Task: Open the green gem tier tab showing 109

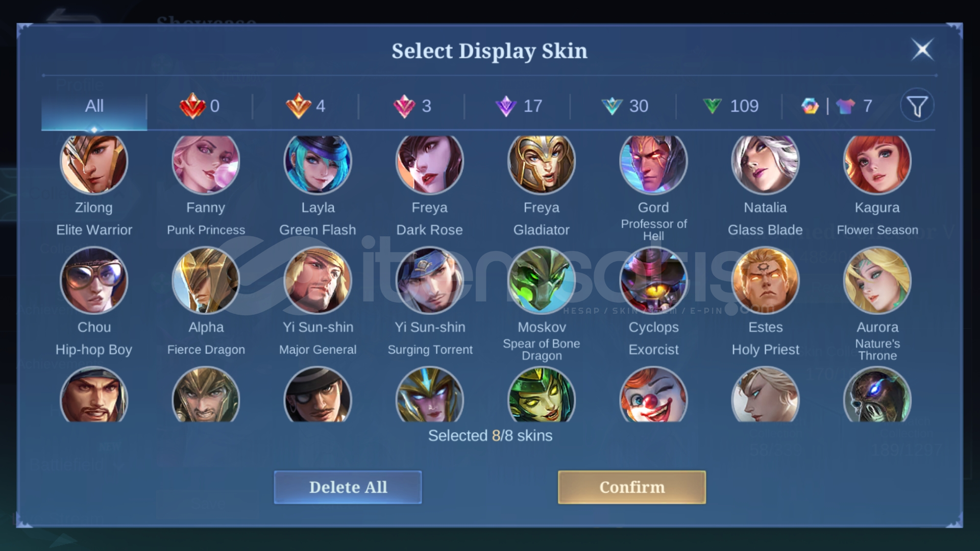Action: (730, 106)
